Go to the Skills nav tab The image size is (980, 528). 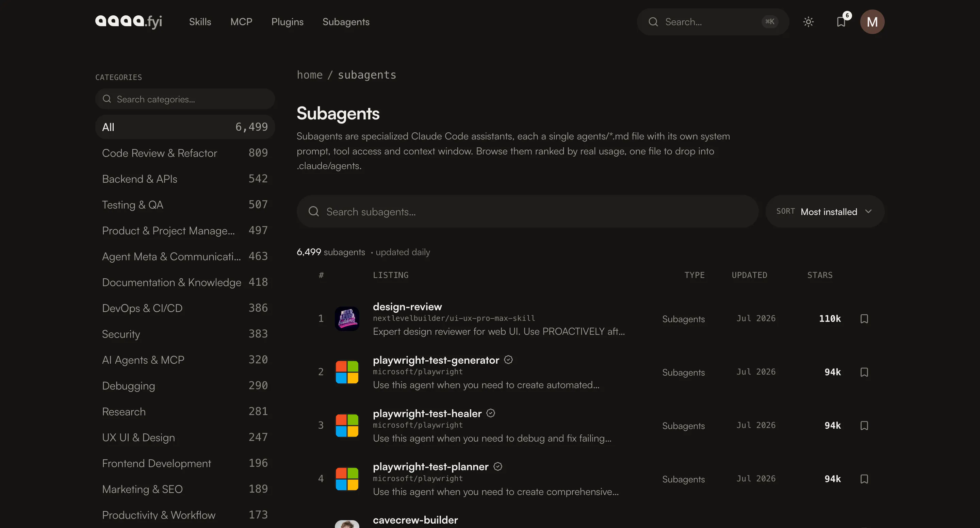[x=200, y=22]
